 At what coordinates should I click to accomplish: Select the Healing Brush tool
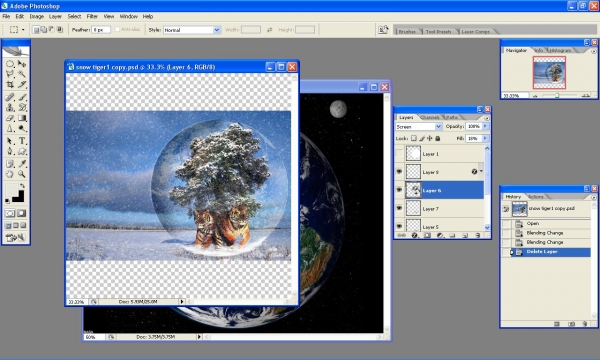10,97
